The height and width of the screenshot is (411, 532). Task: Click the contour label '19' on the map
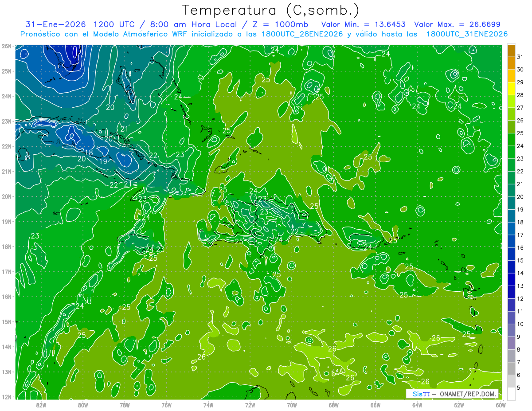click(x=103, y=161)
